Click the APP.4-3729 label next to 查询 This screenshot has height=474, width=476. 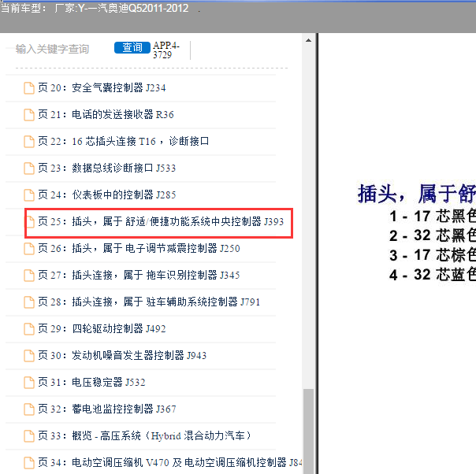(165, 50)
